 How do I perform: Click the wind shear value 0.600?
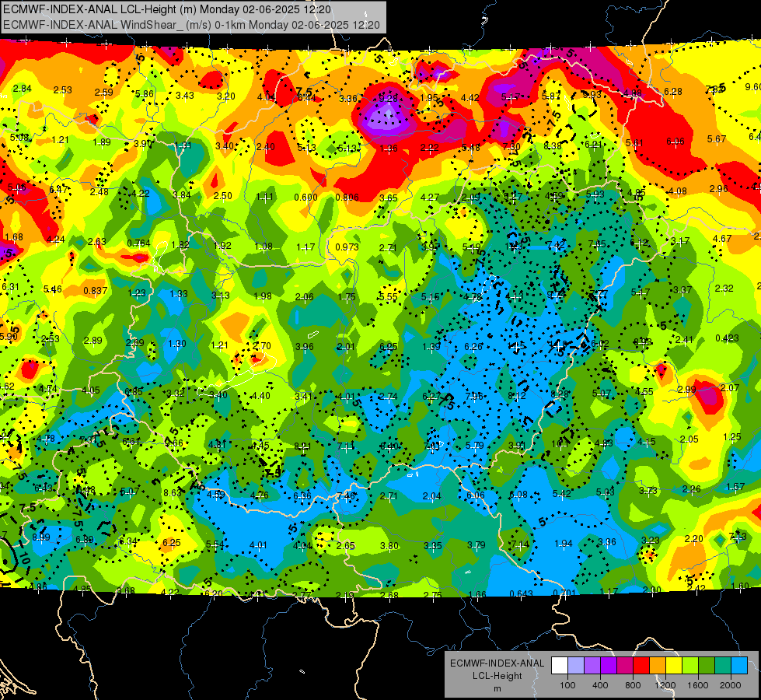point(305,198)
